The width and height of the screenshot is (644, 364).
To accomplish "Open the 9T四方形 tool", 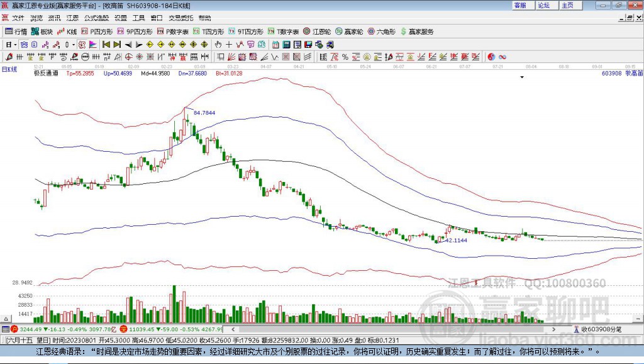I will tap(246, 31).
